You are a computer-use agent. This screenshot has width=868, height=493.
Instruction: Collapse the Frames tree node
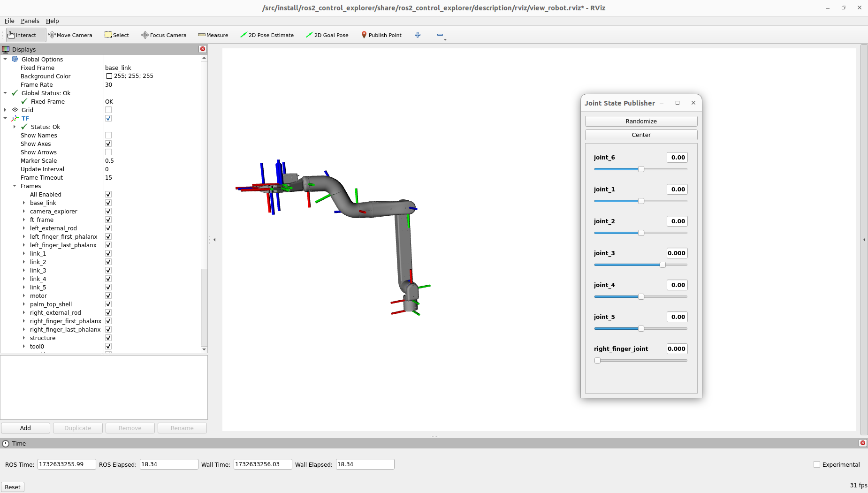15,186
